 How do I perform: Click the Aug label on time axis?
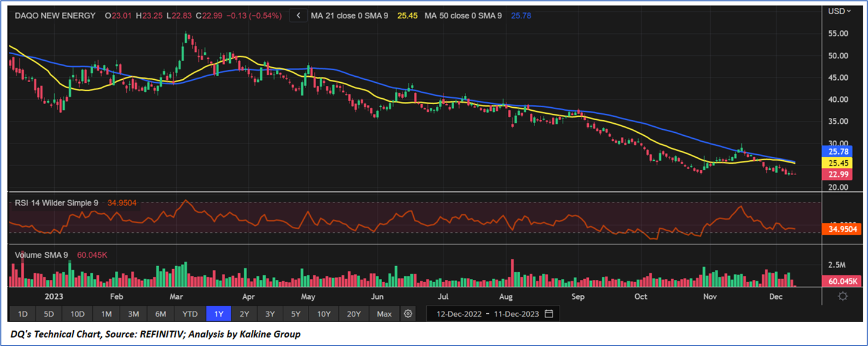(x=505, y=296)
